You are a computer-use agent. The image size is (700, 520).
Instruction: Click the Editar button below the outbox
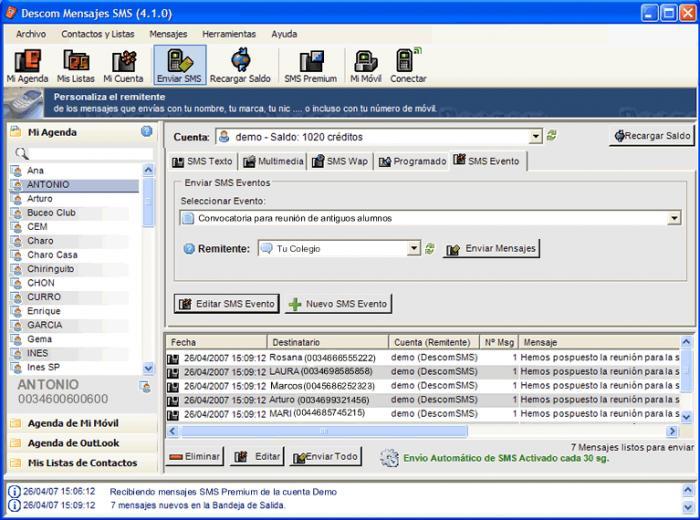tap(257, 457)
